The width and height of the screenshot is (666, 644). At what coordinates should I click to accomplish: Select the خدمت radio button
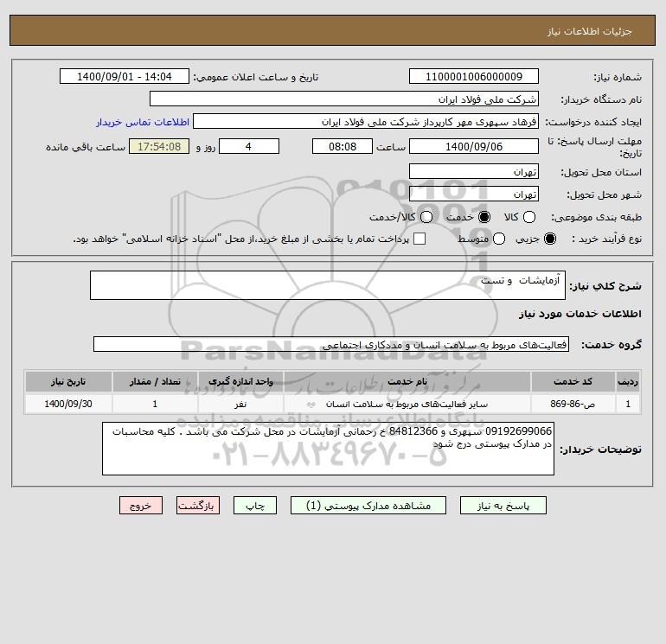click(x=483, y=217)
